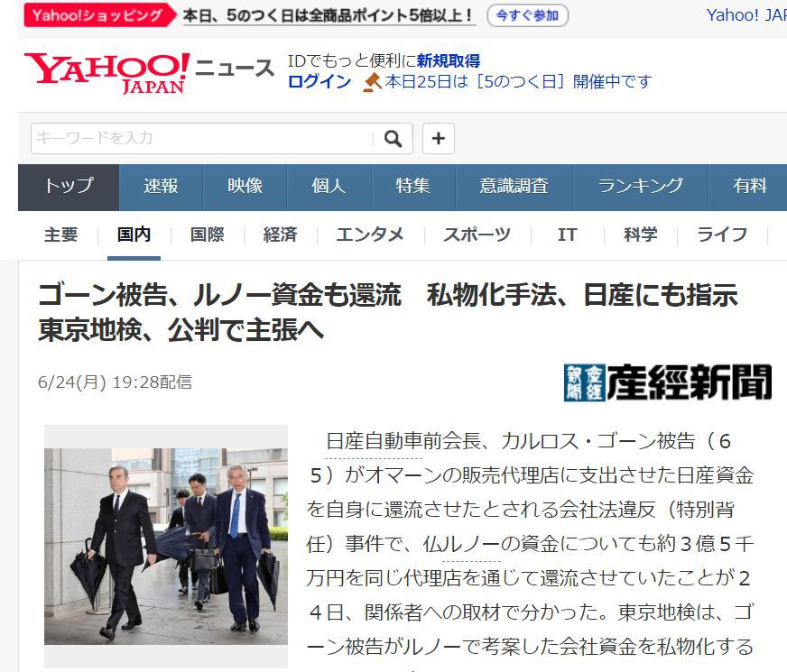
Task: Open the Yahoo! JAPAN top-right link
Action: 746,15
